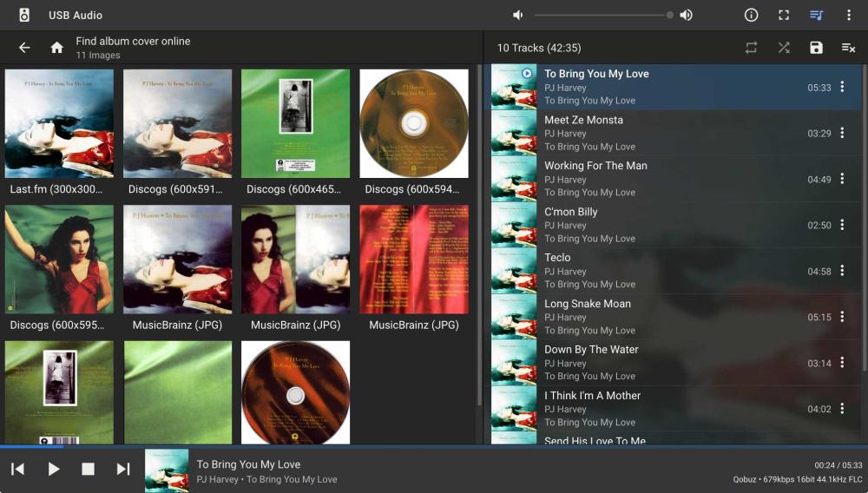Open the home screen icon
Viewport: 868px width, 493px height.
pyautogui.click(x=57, y=48)
